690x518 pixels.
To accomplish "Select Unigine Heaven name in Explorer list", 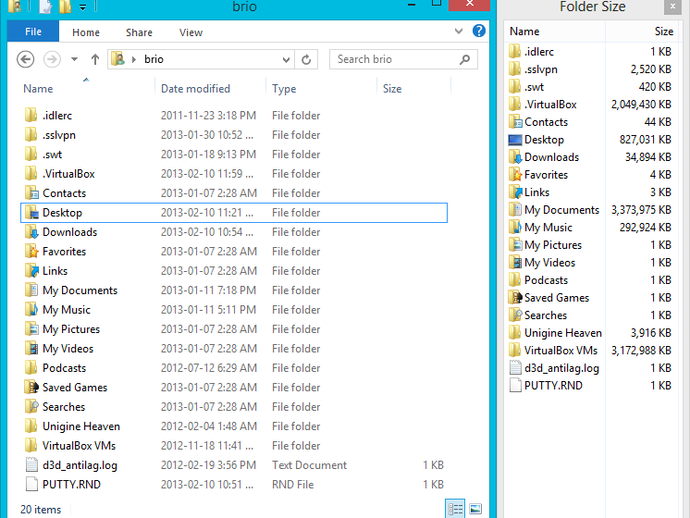I will coord(81,426).
